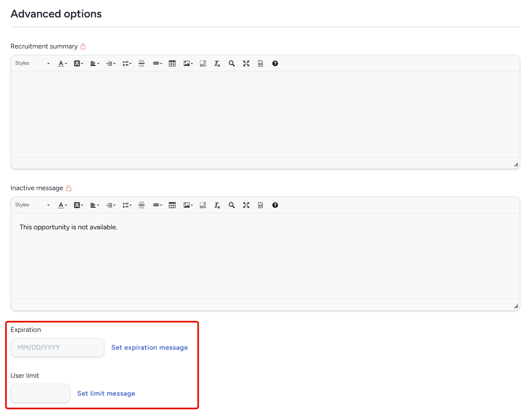Open background color picker in Recruitment summary toolbar
The image size is (532, 414).
coord(79,63)
